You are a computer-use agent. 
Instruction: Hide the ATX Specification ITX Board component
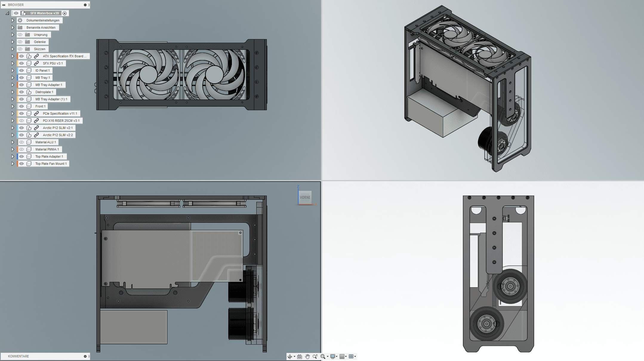click(21, 56)
